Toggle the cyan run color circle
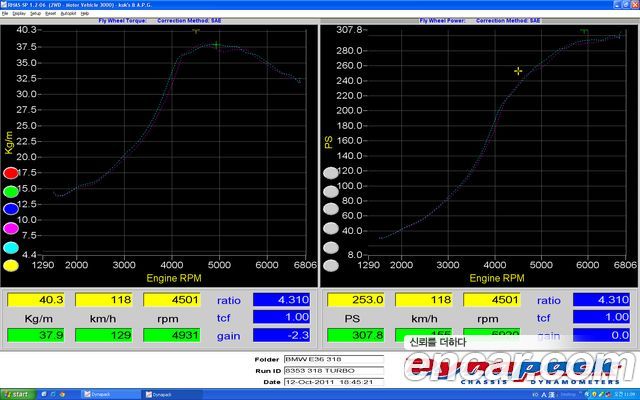The image size is (640, 400). (x=11, y=247)
